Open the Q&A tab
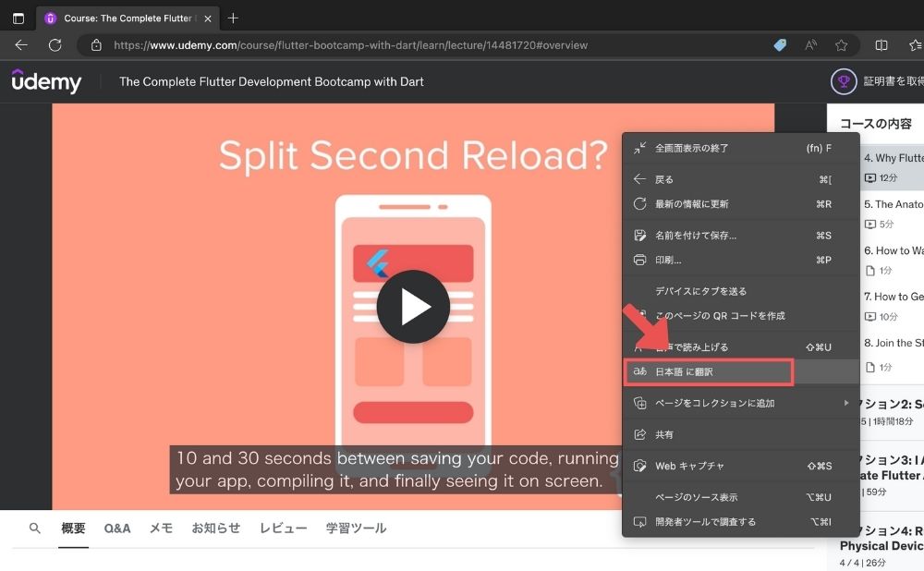 117,528
